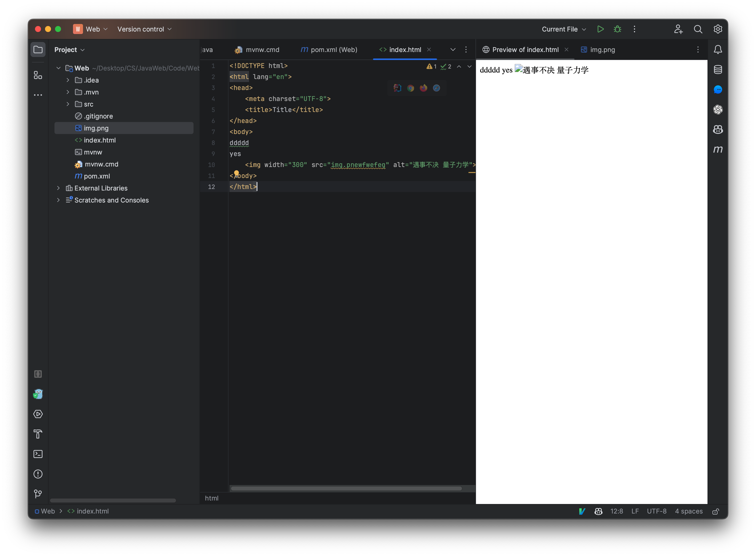The height and width of the screenshot is (556, 756).
Task: Expand External Libraries node
Action: [58, 188]
